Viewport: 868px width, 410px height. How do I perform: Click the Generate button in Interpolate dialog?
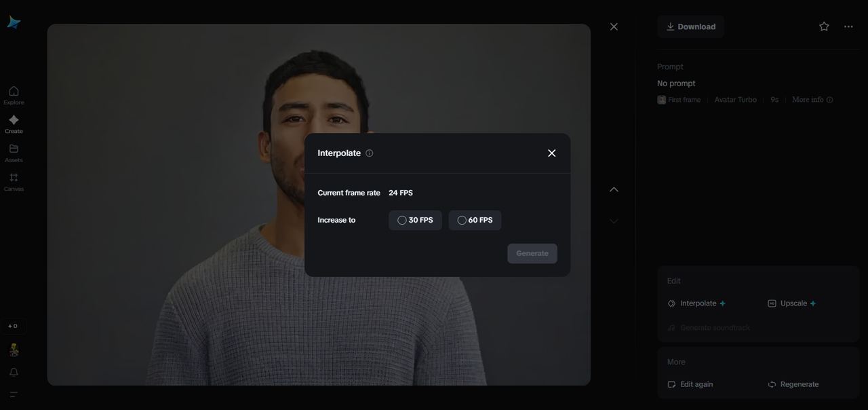click(x=532, y=253)
